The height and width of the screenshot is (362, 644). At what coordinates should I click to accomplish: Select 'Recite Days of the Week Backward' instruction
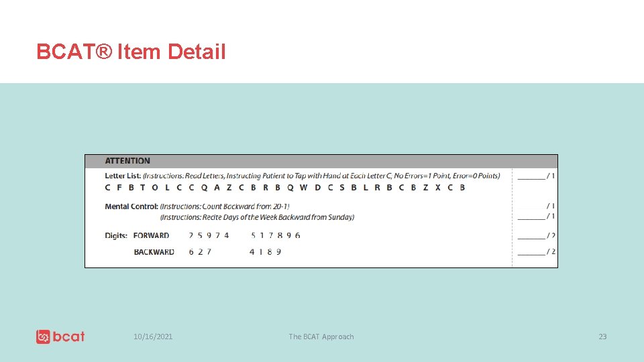point(257,217)
